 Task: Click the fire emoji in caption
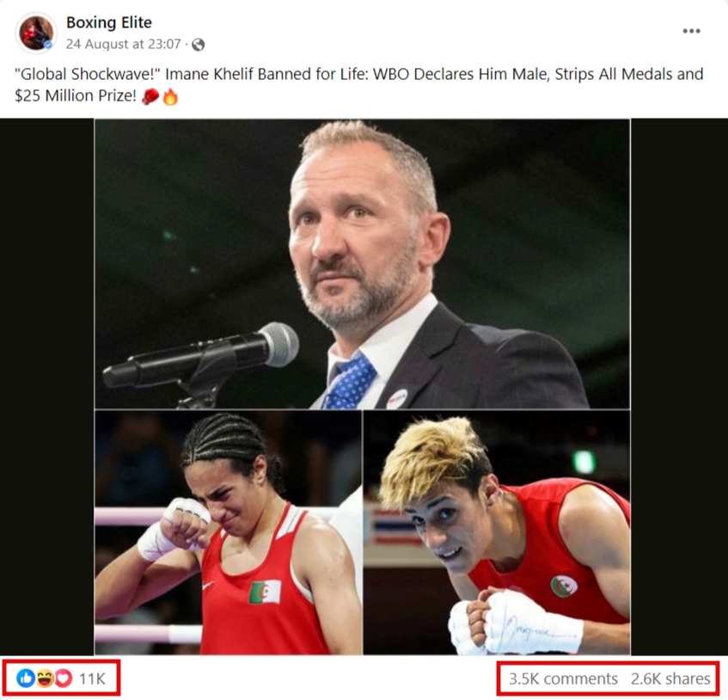tap(170, 96)
